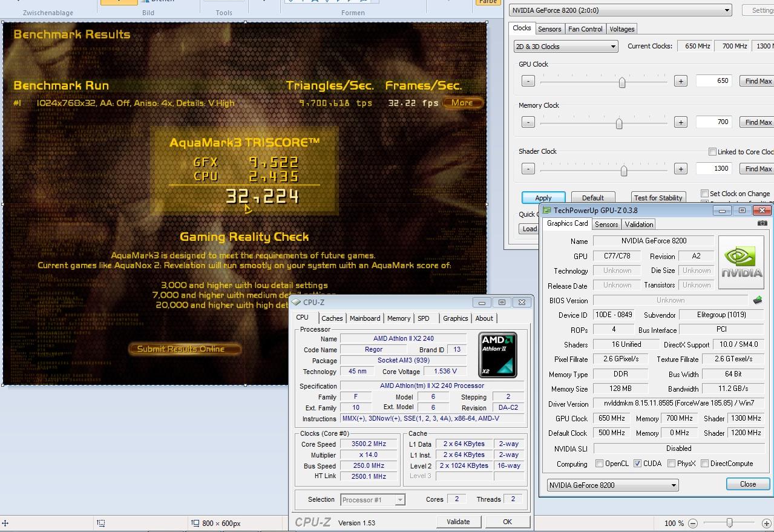Increase GPU Clock with the plus button

pyautogui.click(x=681, y=81)
